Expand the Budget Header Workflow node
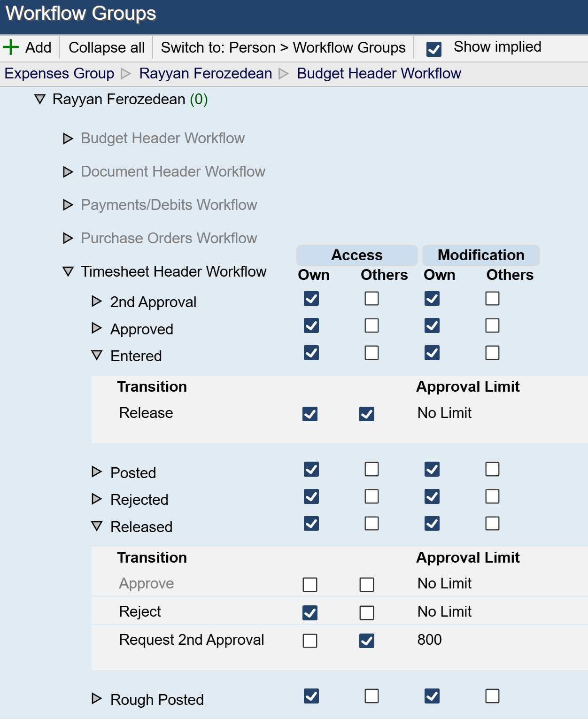Screen dimensions: 588x719 68,139
